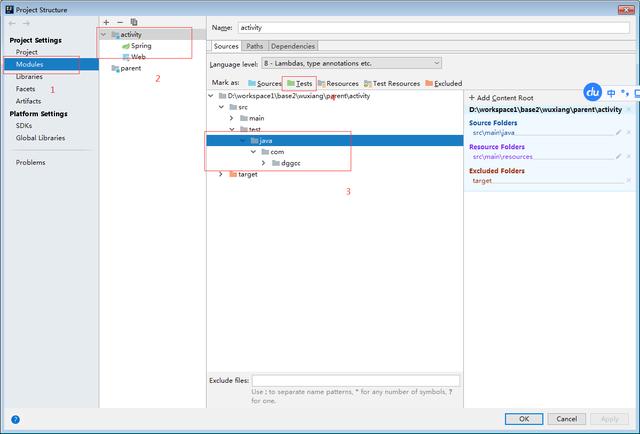
Task: Collapse the activity module node
Action: click(104, 35)
